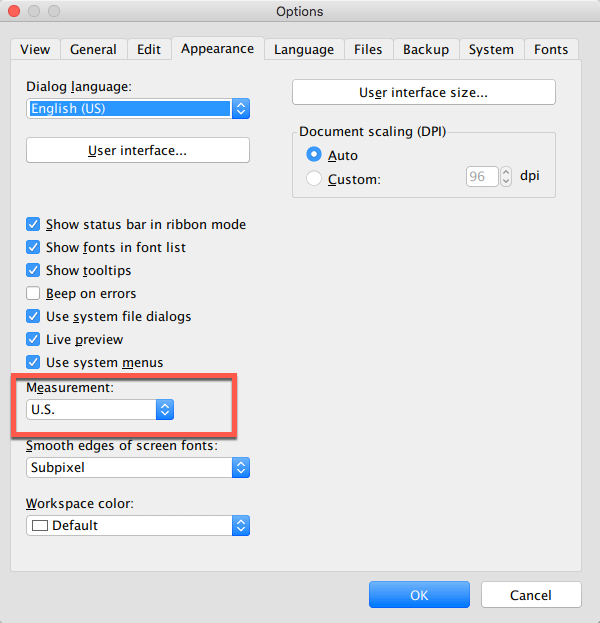Image resolution: width=600 pixels, height=623 pixels.
Task: Confirm with the OK button
Action: [x=419, y=595]
